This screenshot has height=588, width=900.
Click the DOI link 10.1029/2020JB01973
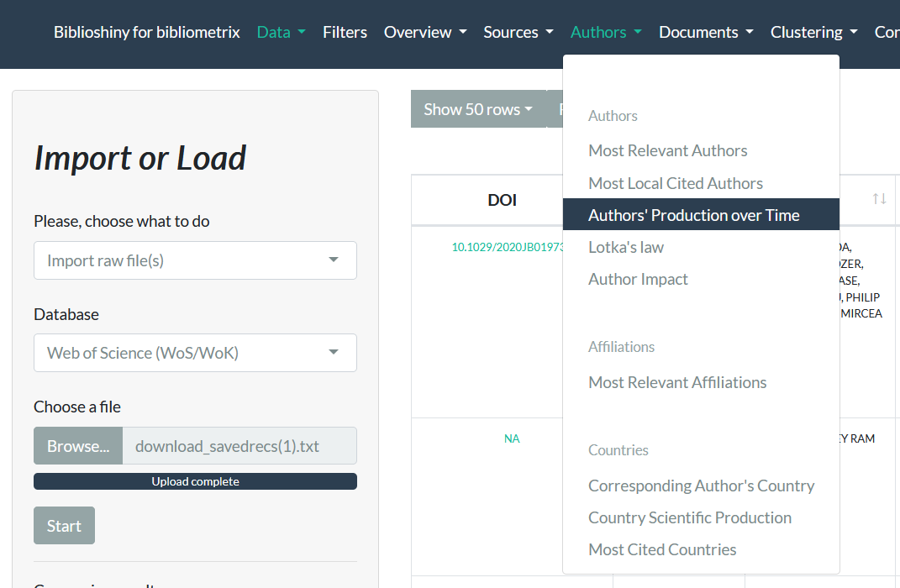tap(507, 247)
